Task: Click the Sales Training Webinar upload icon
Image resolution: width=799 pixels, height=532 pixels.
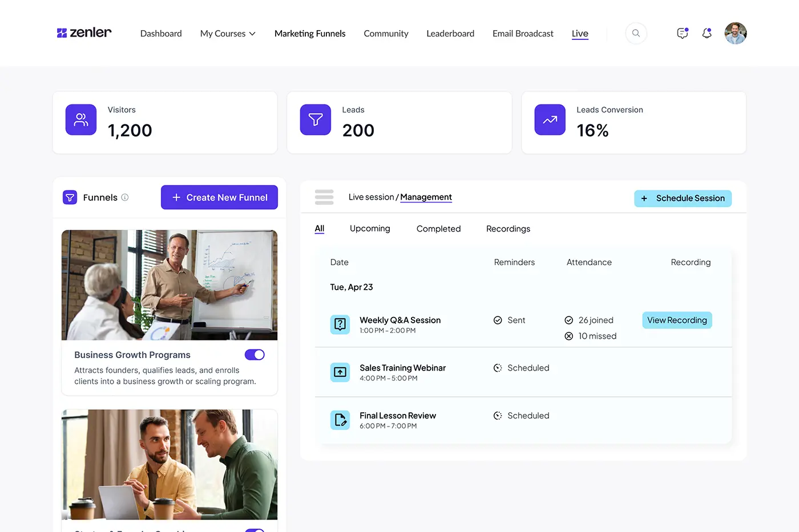Action: (340, 372)
